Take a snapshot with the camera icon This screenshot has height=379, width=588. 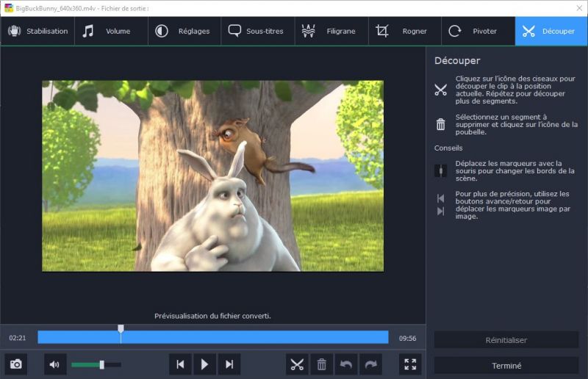[x=15, y=364]
